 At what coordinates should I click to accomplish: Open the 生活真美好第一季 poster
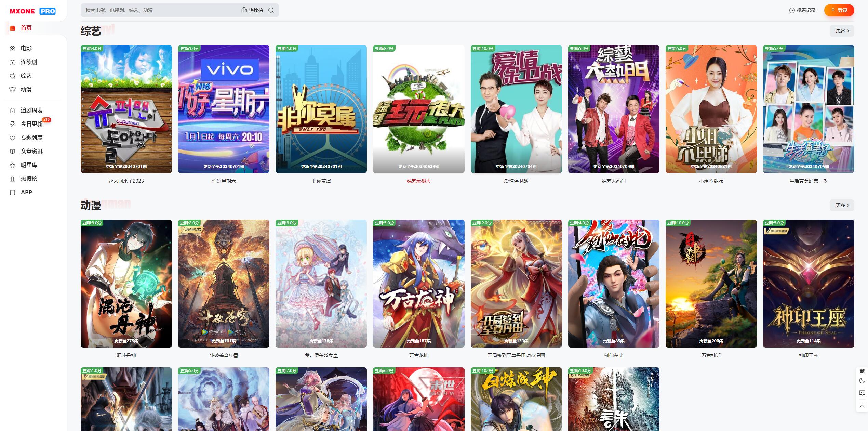(x=809, y=109)
